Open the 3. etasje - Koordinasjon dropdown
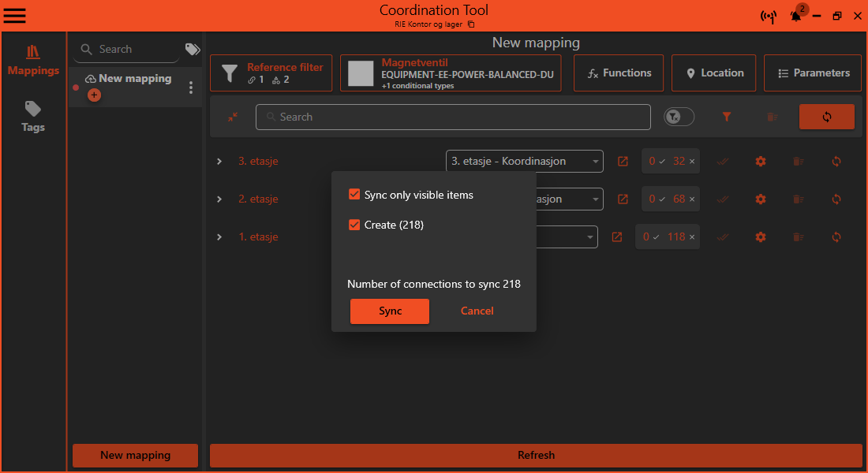Screen dimensions: 868x473 pyautogui.click(x=524, y=161)
